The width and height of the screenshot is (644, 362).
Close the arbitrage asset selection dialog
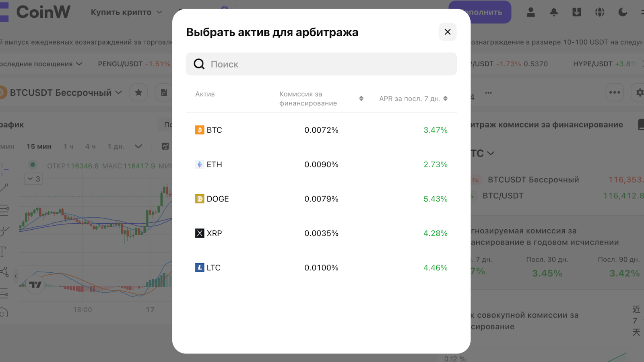447,32
